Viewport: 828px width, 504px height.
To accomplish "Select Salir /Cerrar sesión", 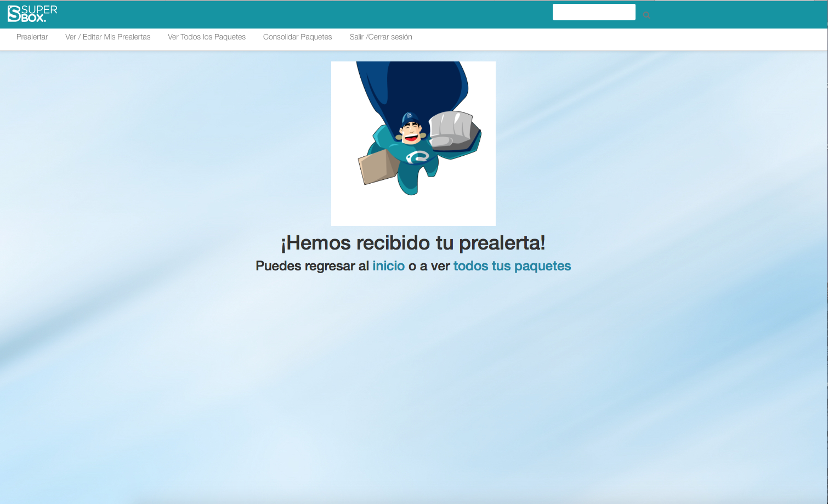I will (x=381, y=37).
